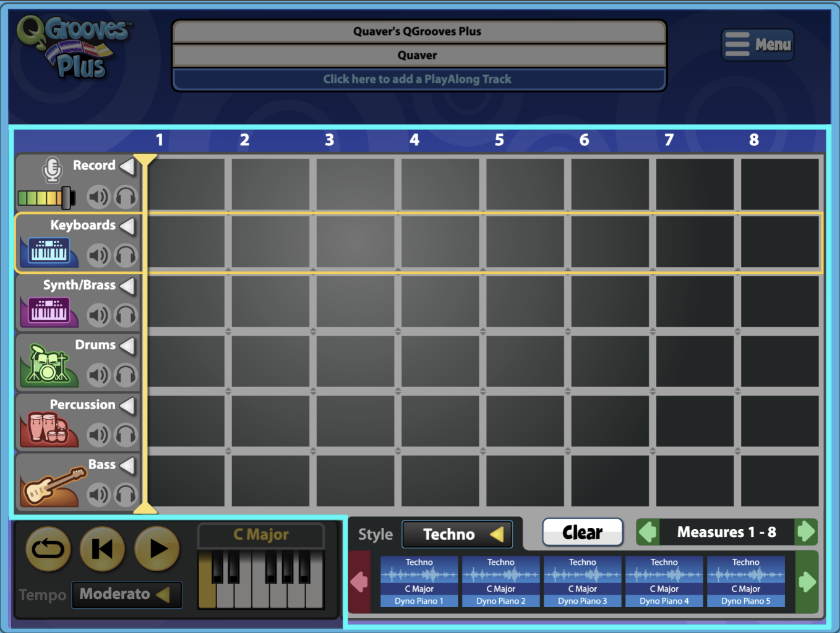Image resolution: width=840 pixels, height=633 pixels.
Task: Edit the song title Quaver's QGrooves Plus
Action: 419,32
